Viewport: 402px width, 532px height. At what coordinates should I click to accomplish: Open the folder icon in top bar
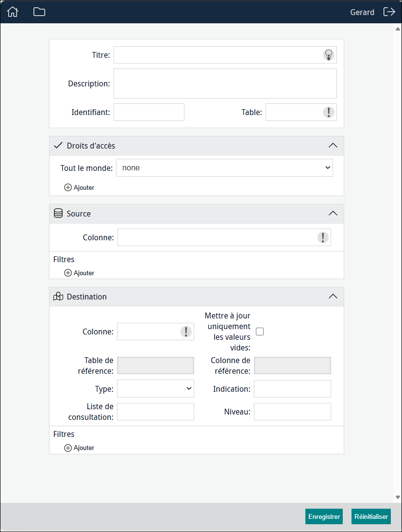point(39,12)
